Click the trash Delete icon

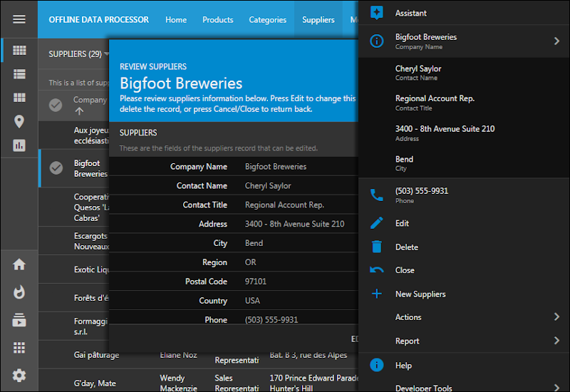point(377,247)
